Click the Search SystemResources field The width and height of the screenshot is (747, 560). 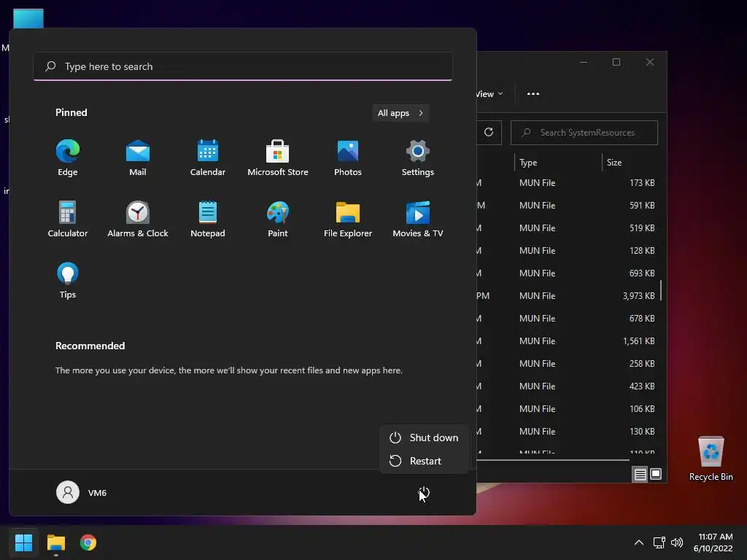pos(584,133)
